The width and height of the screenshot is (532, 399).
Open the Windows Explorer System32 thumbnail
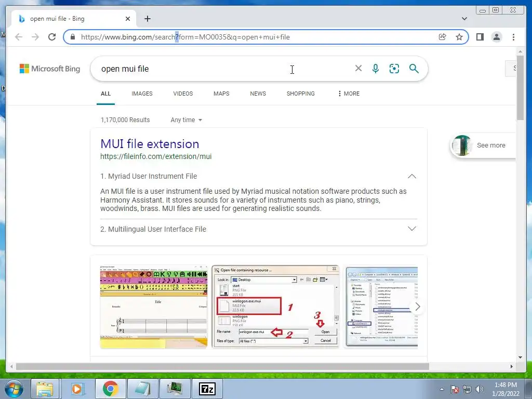(382, 307)
